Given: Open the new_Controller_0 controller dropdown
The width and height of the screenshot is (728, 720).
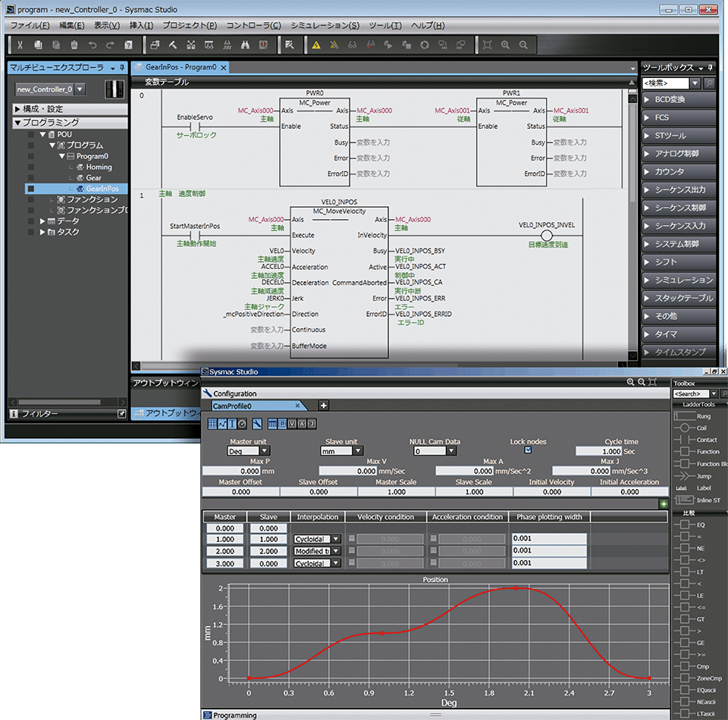Looking at the screenshot, I should click(x=80, y=89).
